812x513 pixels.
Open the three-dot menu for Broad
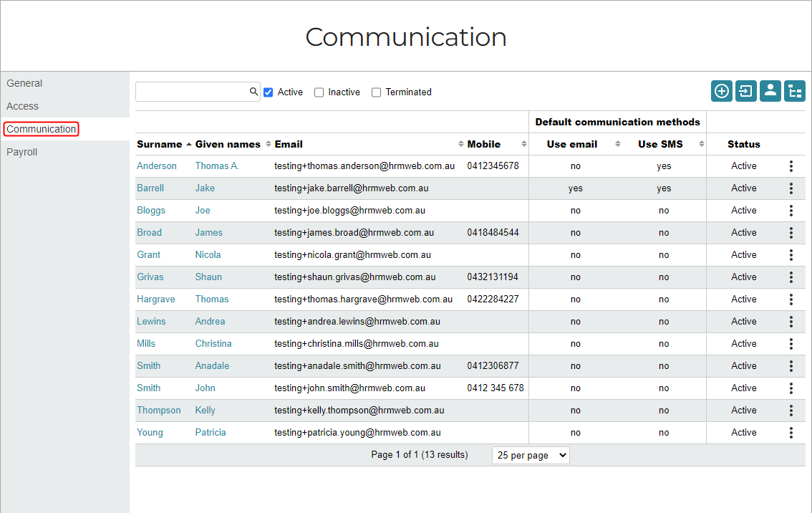[791, 233]
